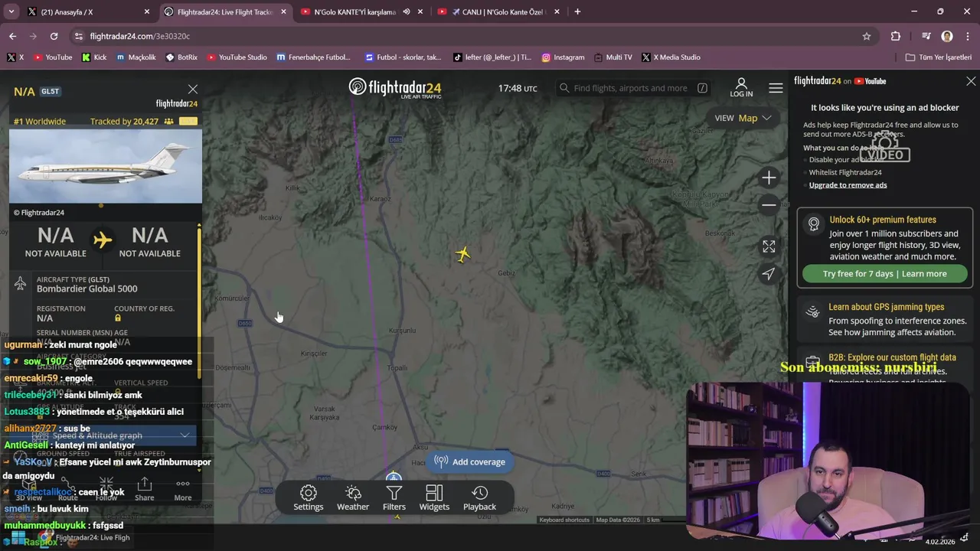Screen dimensions: 980x551
Task: Zoom in the map with plus icon
Action: pyautogui.click(x=769, y=178)
